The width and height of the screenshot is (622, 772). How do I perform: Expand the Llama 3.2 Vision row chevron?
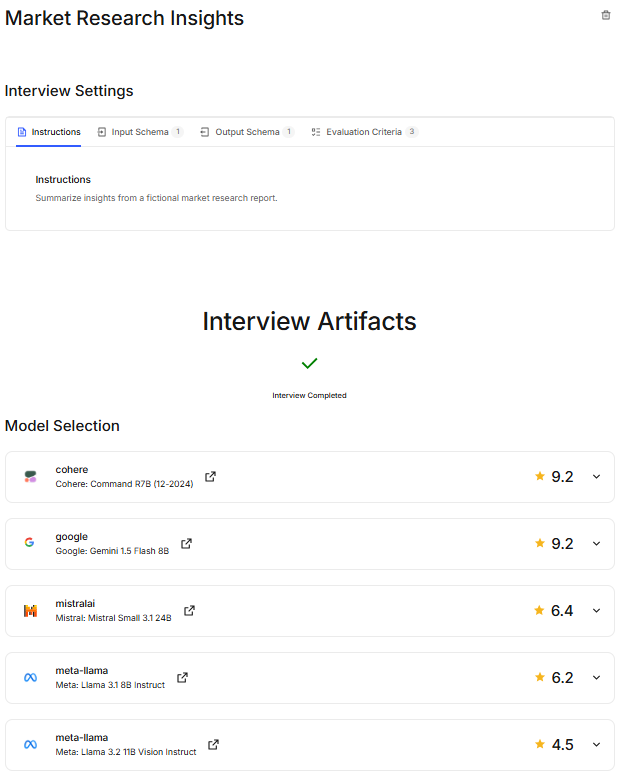(597, 745)
